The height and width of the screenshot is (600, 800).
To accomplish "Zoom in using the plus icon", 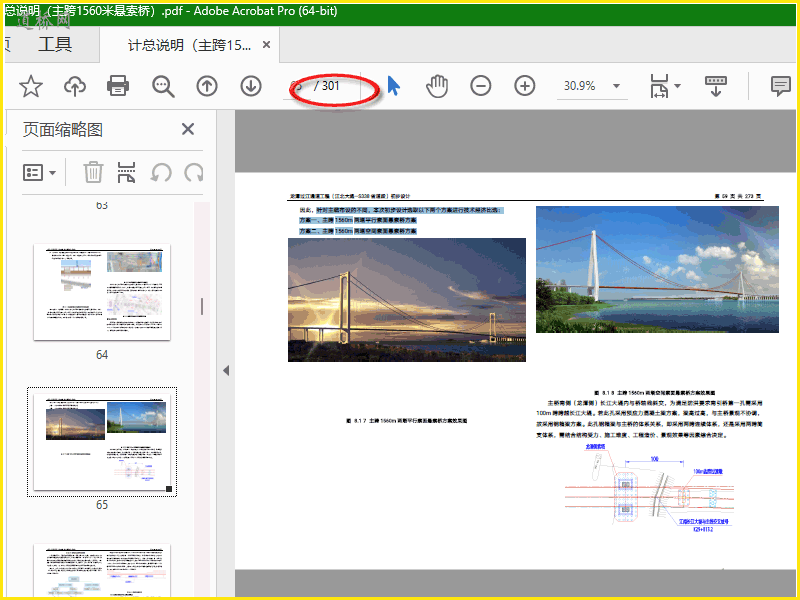I will click(525, 86).
